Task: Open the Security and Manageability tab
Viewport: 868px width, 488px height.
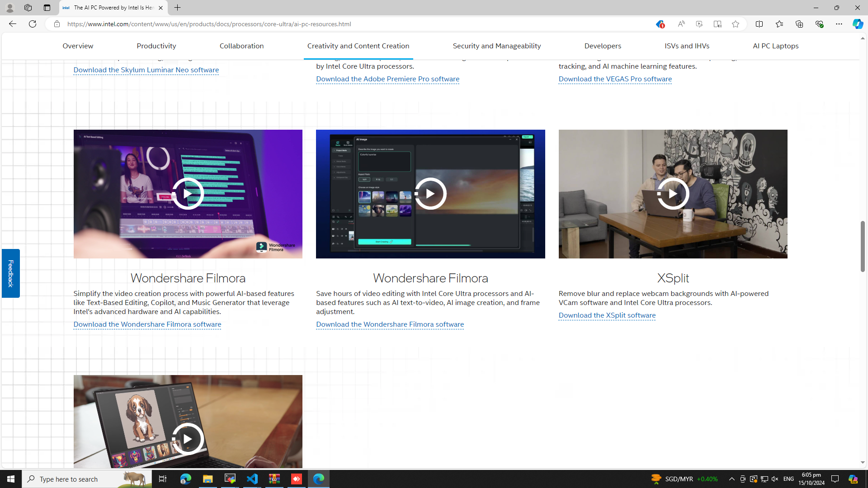Action: click(x=497, y=46)
